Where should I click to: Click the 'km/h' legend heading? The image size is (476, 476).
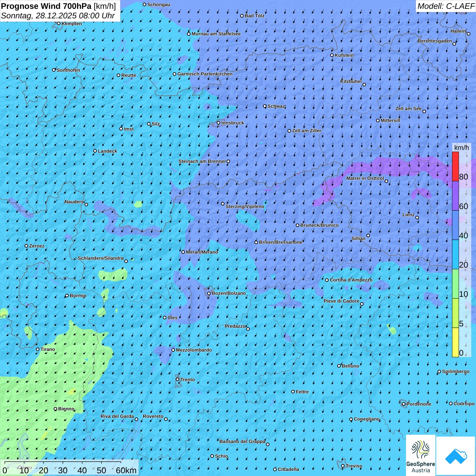pyautogui.click(x=461, y=148)
